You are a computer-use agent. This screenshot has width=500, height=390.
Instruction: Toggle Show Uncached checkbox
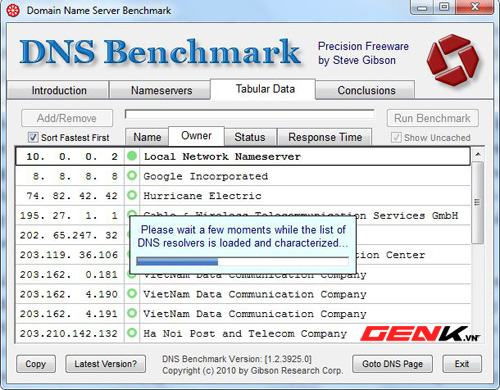tap(396, 137)
